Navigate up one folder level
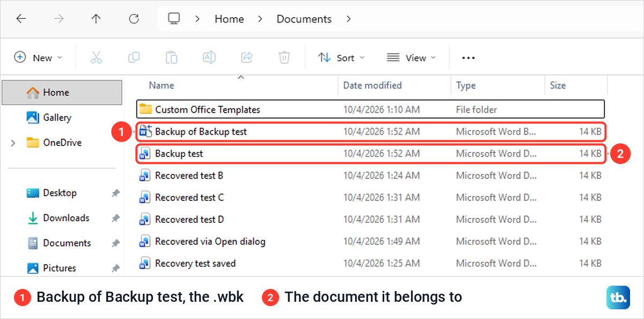This screenshot has height=319, width=644. (96, 19)
